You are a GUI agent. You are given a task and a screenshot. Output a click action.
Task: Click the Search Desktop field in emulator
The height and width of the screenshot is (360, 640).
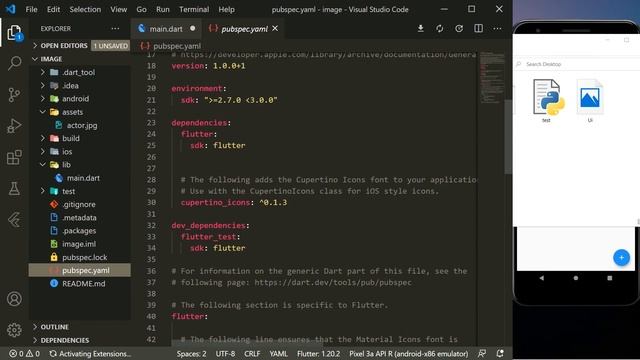[576, 64]
